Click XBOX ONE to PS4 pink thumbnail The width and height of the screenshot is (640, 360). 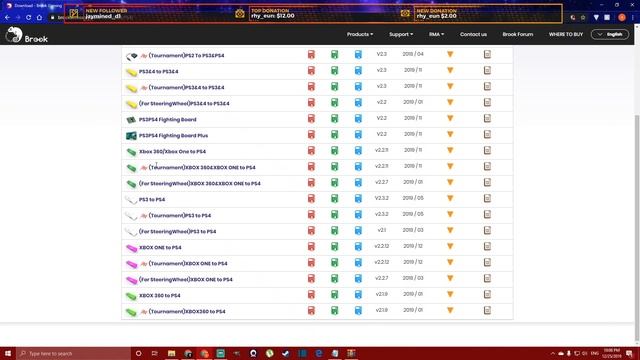(x=131, y=248)
